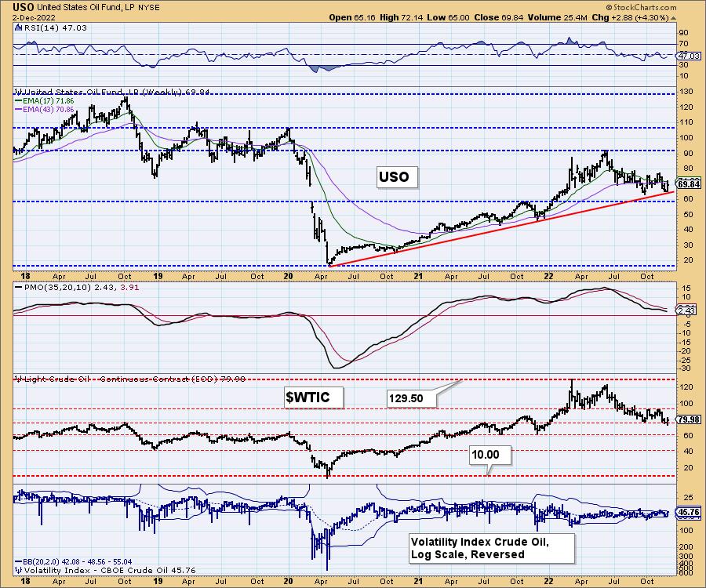The width and height of the screenshot is (706, 588).
Task: Click the small triangle beside the Chg value
Action: [x=674, y=18]
